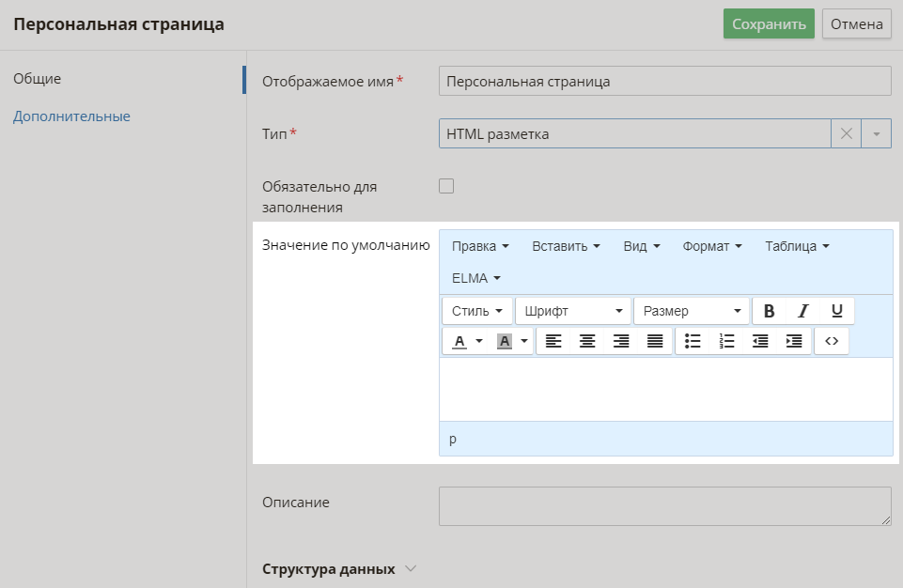Click inside the HTML editor body
This screenshot has width=903, height=588.
[665, 389]
